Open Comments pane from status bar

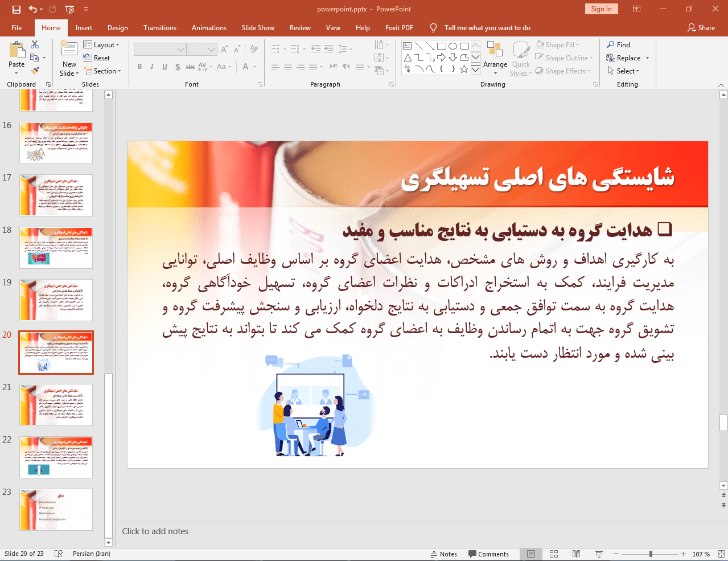488,554
